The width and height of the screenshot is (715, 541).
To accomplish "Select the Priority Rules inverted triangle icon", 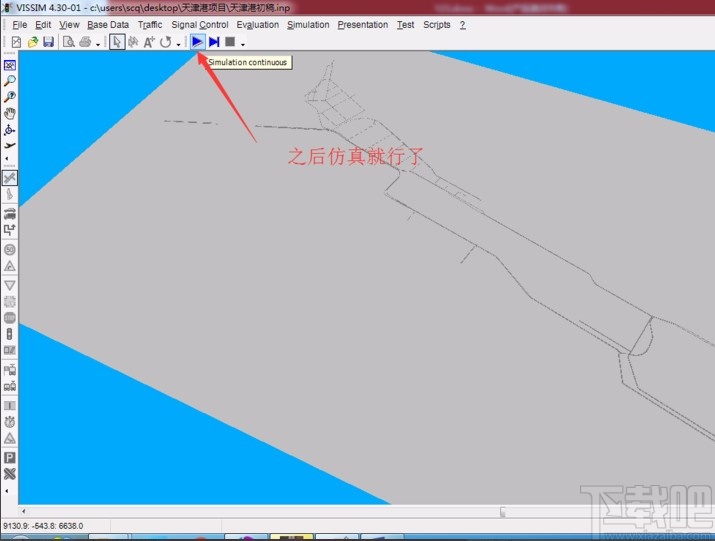I will [x=10, y=285].
